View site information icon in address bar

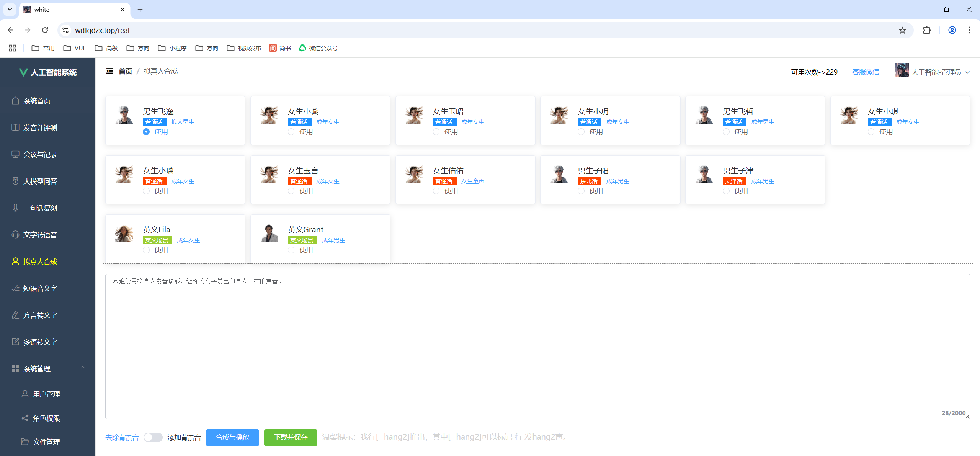tap(65, 30)
